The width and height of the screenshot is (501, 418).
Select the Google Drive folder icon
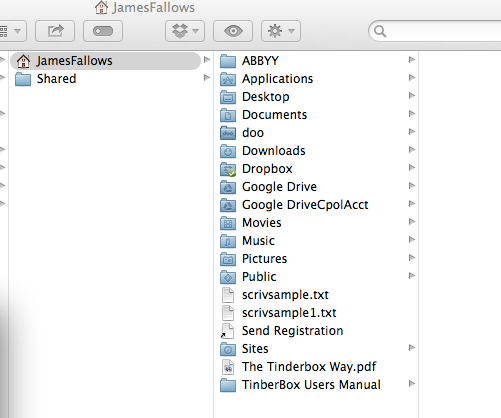(x=228, y=187)
